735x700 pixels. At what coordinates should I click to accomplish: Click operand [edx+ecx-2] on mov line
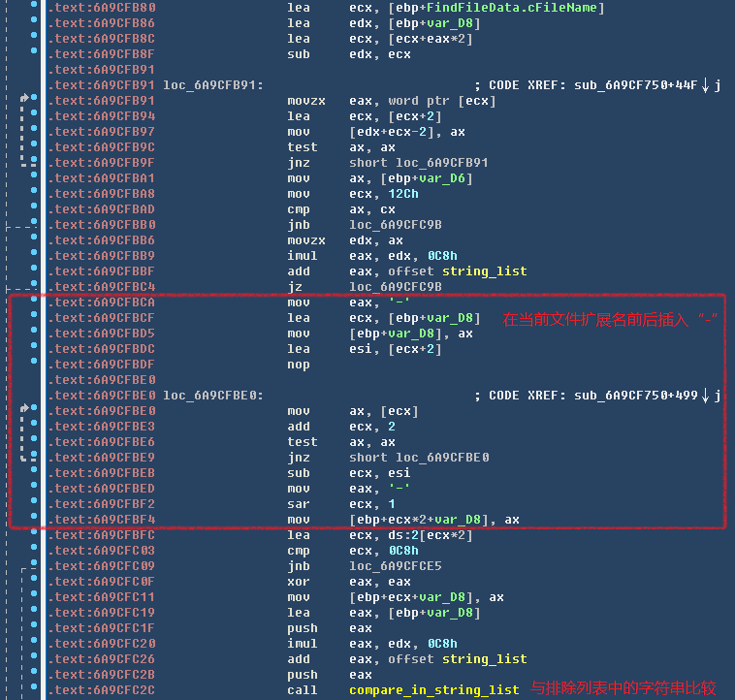click(x=392, y=132)
